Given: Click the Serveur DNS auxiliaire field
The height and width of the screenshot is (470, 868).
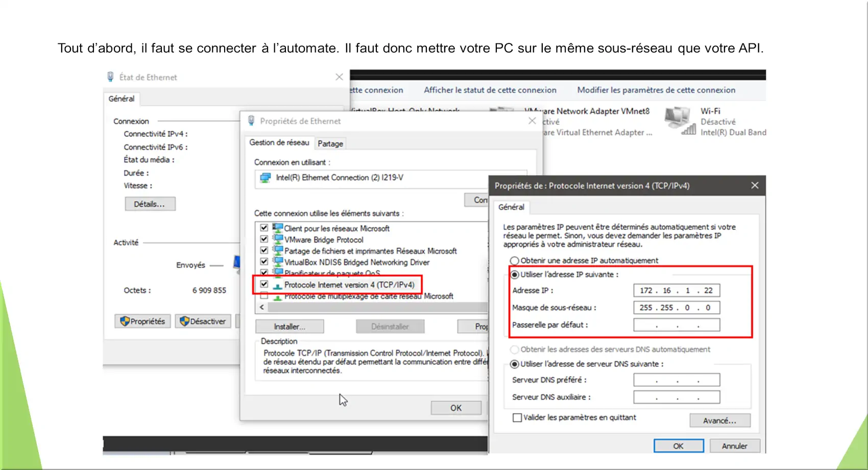Looking at the screenshot, I should click(x=677, y=397).
